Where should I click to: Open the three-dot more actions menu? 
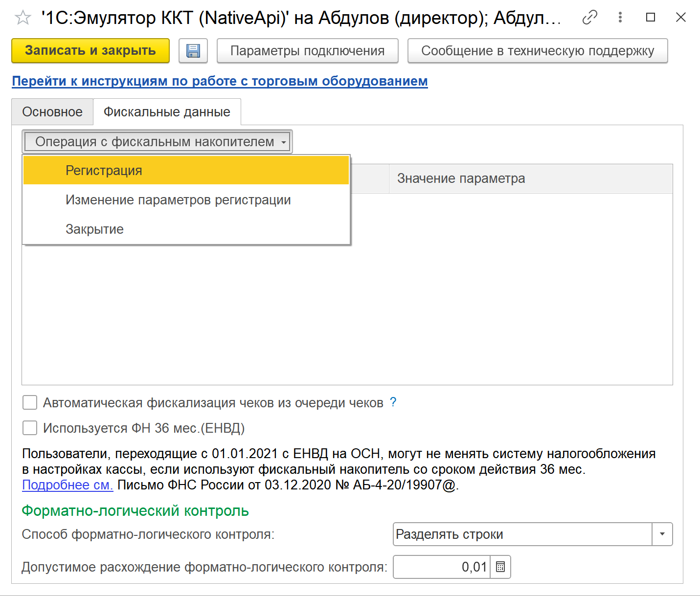click(x=620, y=18)
